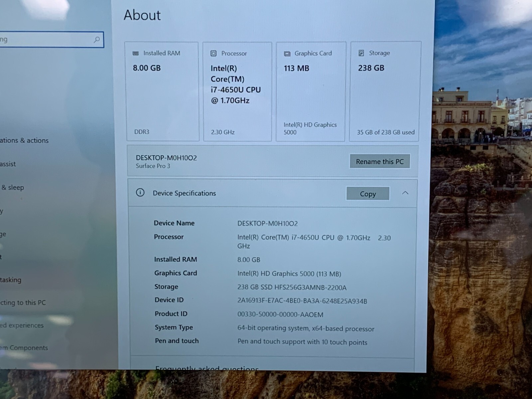
Task: Click the About page heading
Action: click(142, 15)
